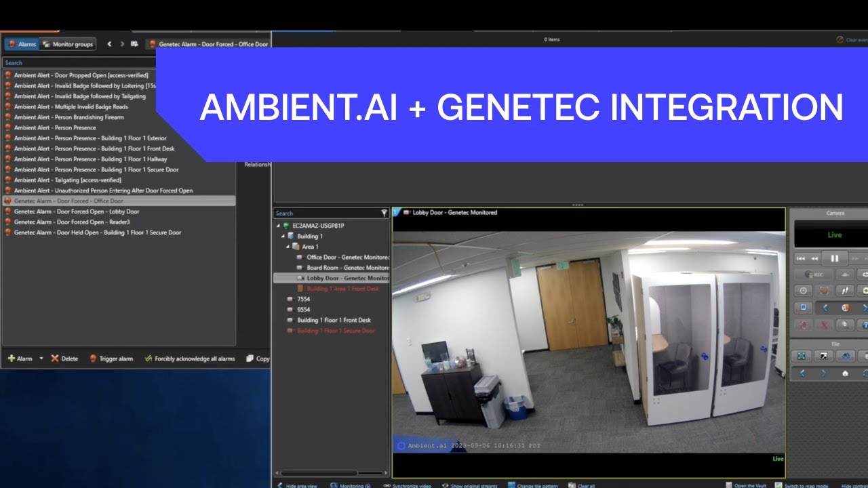The image size is (868, 488).
Task: Click the Trigger alarm button
Action: [x=111, y=359]
